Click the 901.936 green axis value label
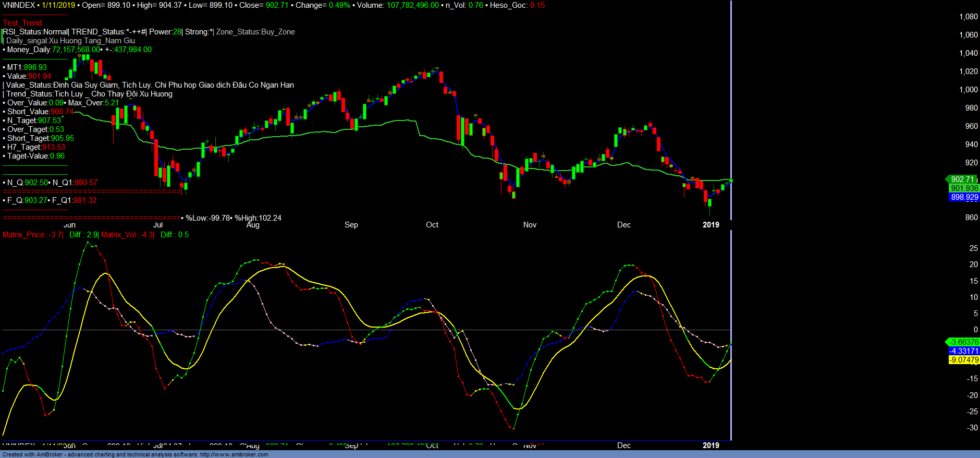 (964, 188)
